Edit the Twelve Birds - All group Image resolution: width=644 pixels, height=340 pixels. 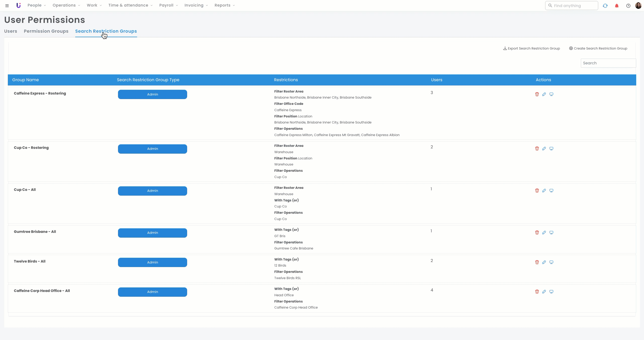tap(544, 262)
